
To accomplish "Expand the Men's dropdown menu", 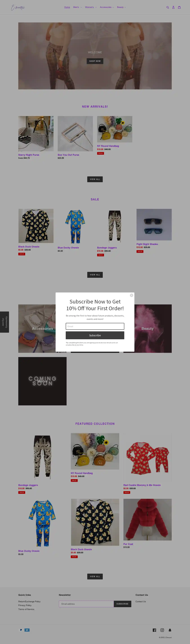I will tap(77, 7).
